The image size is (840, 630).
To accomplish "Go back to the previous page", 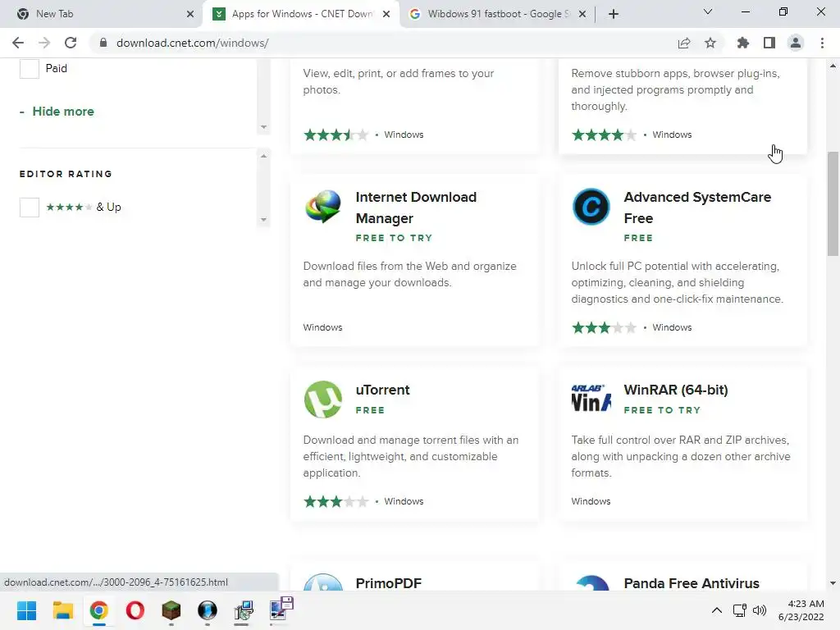I will click(18, 43).
